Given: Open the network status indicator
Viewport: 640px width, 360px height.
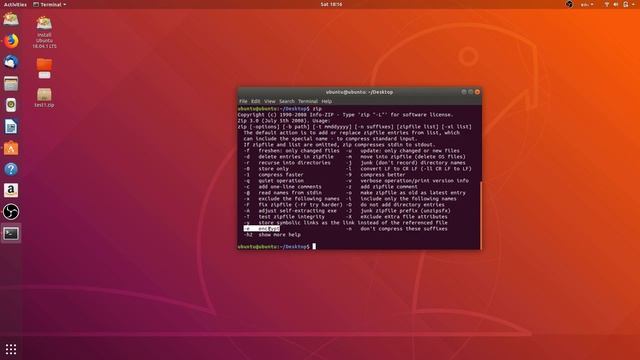Looking at the screenshot, I should coord(607,4).
